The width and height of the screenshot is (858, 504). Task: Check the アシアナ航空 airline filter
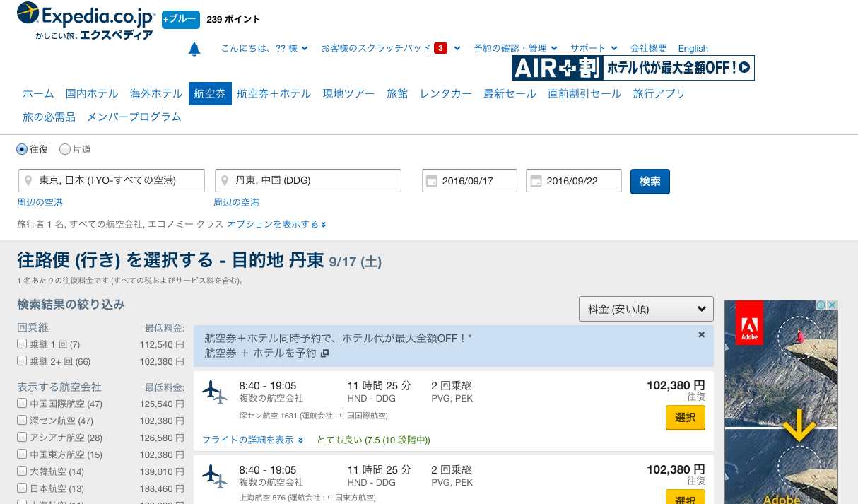(22, 438)
